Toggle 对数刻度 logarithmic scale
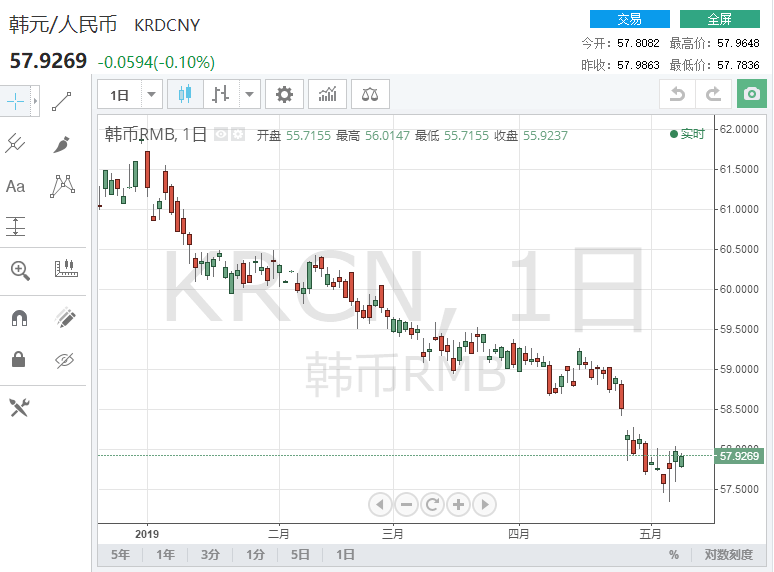 tap(729, 555)
